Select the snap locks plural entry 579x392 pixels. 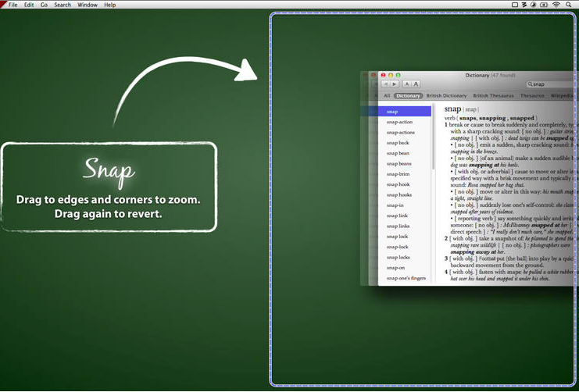398,257
